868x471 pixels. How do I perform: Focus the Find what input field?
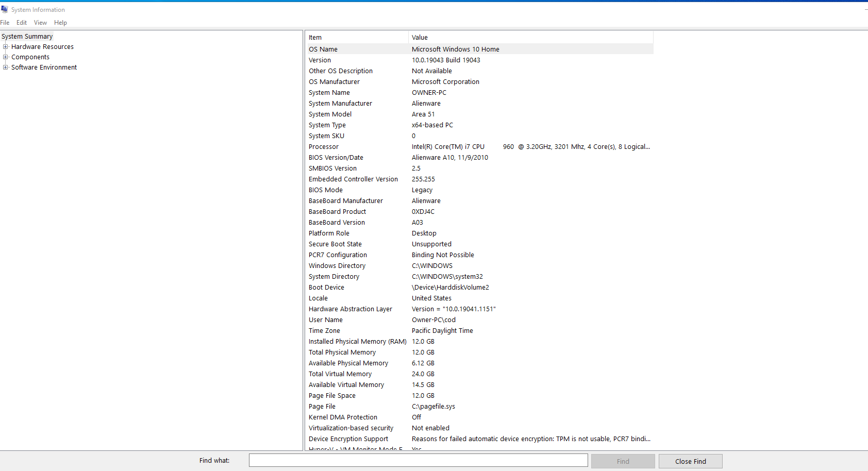point(418,460)
